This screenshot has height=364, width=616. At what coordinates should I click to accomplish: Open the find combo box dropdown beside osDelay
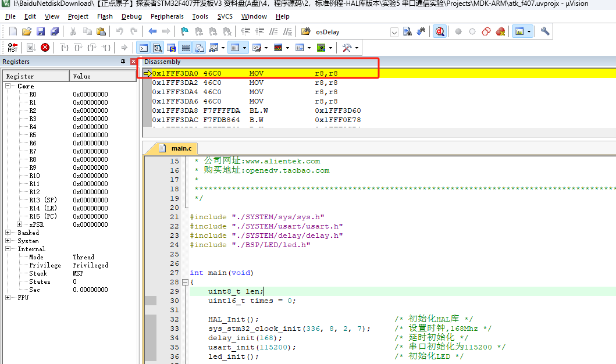tap(394, 32)
